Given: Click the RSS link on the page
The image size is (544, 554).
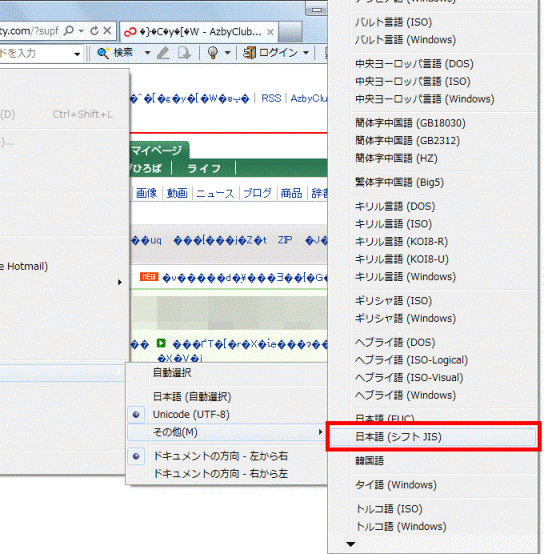Looking at the screenshot, I should tap(271, 98).
